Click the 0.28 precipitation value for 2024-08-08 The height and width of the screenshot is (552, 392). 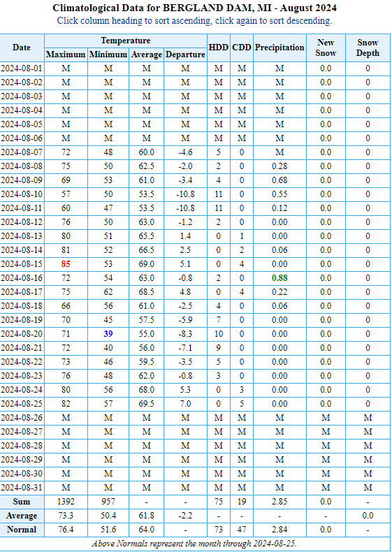280,166
